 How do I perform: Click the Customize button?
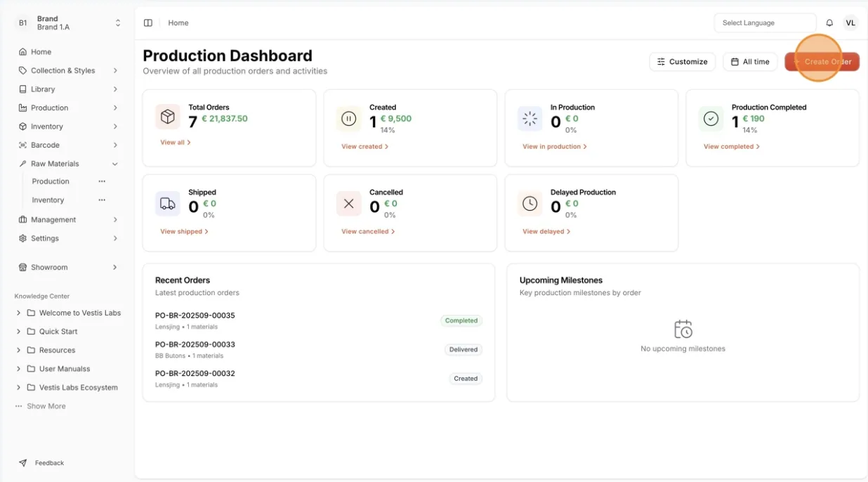682,62
